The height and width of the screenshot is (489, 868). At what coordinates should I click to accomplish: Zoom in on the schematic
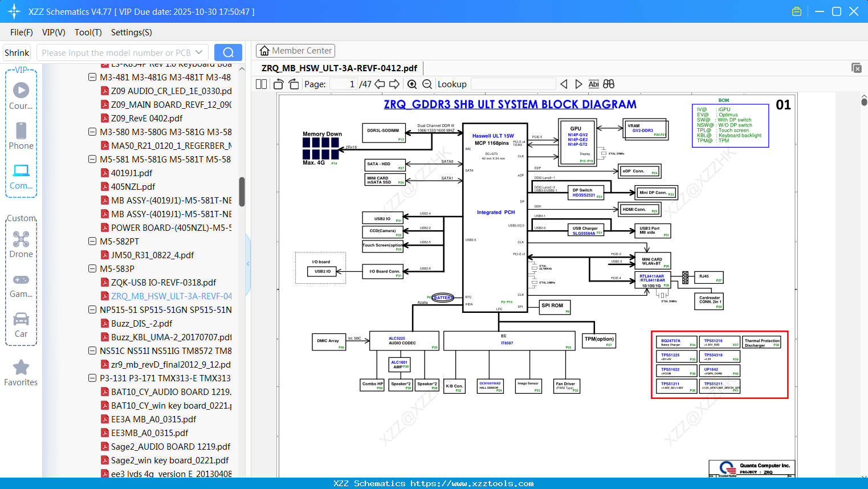pos(412,84)
